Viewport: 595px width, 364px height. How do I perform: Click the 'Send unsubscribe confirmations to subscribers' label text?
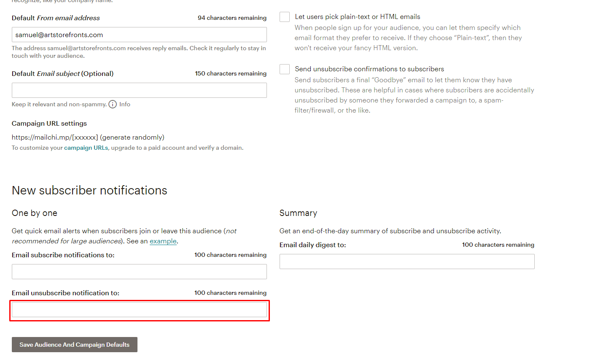369,69
